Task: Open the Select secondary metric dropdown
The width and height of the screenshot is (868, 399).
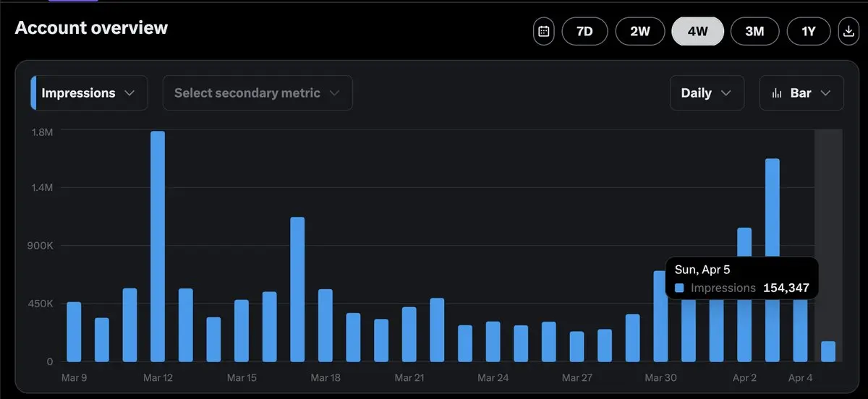Action: pos(258,93)
